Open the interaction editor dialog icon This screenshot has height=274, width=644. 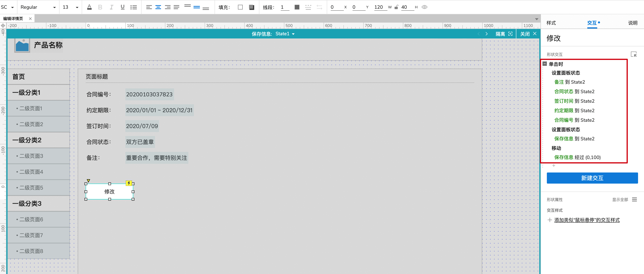point(633,54)
